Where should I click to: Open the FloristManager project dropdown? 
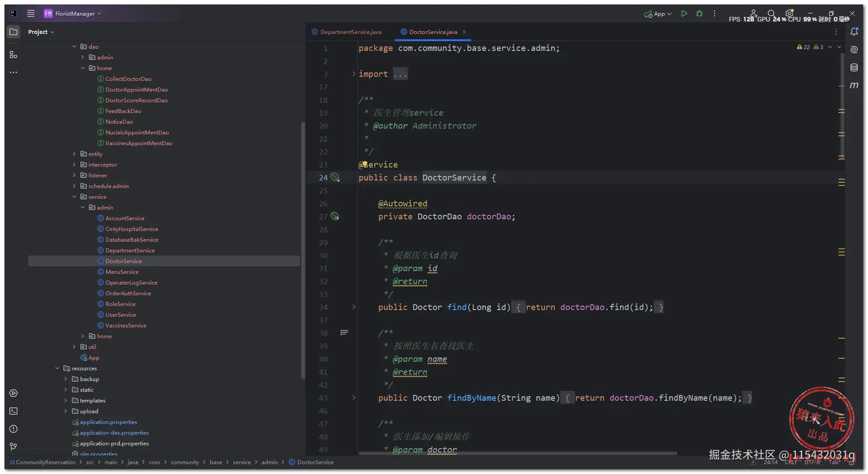tap(72, 13)
